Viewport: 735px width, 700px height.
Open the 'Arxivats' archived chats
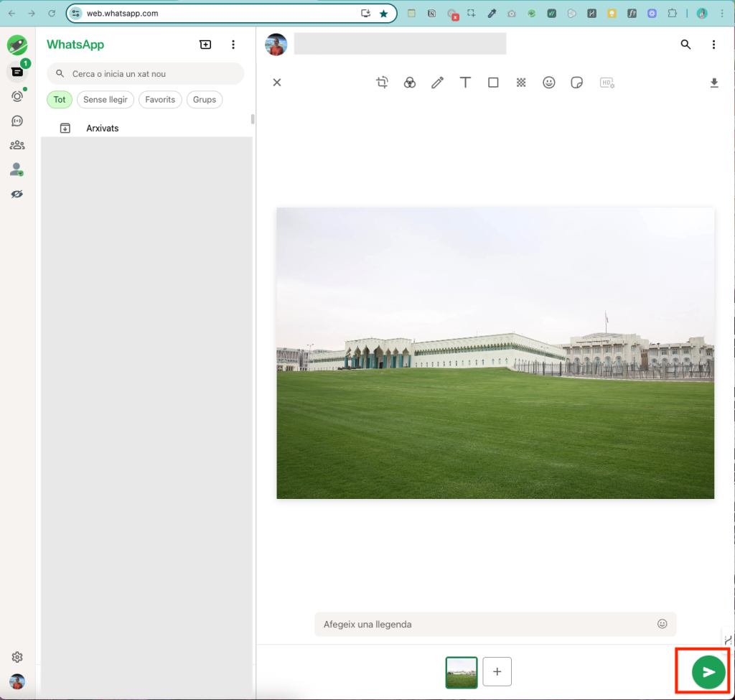(x=102, y=128)
